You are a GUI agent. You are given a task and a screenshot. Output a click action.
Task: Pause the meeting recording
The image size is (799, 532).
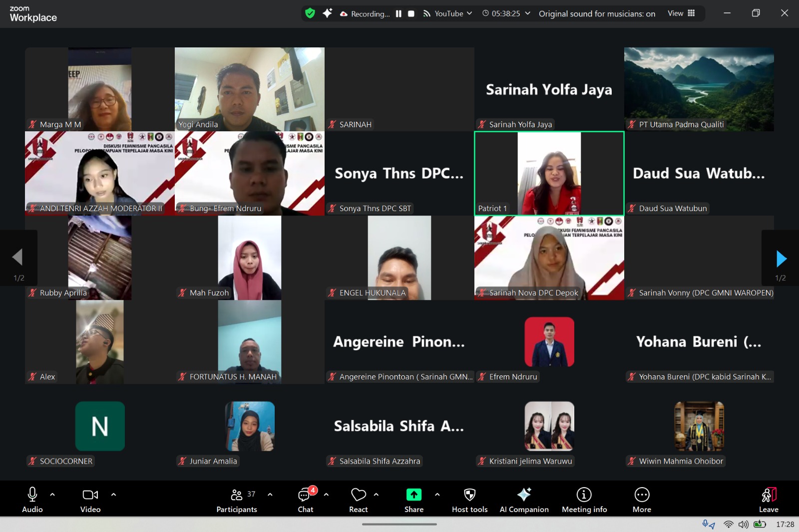pyautogui.click(x=399, y=14)
